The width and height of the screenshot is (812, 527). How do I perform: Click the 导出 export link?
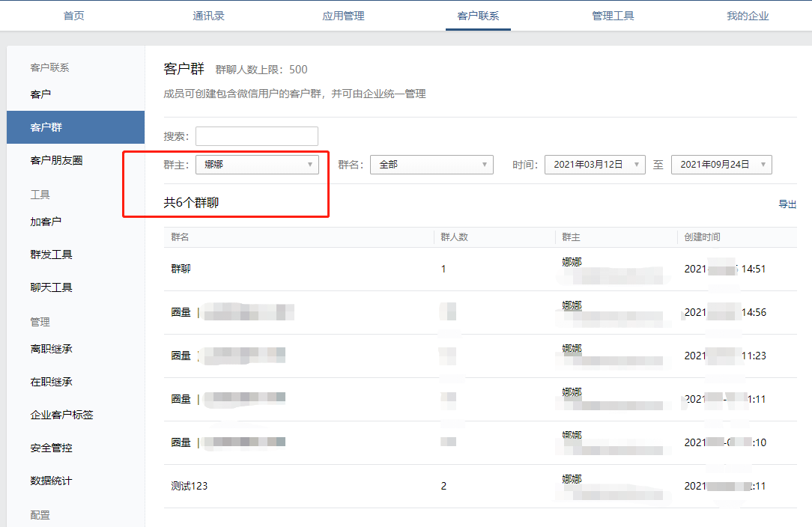coord(788,203)
